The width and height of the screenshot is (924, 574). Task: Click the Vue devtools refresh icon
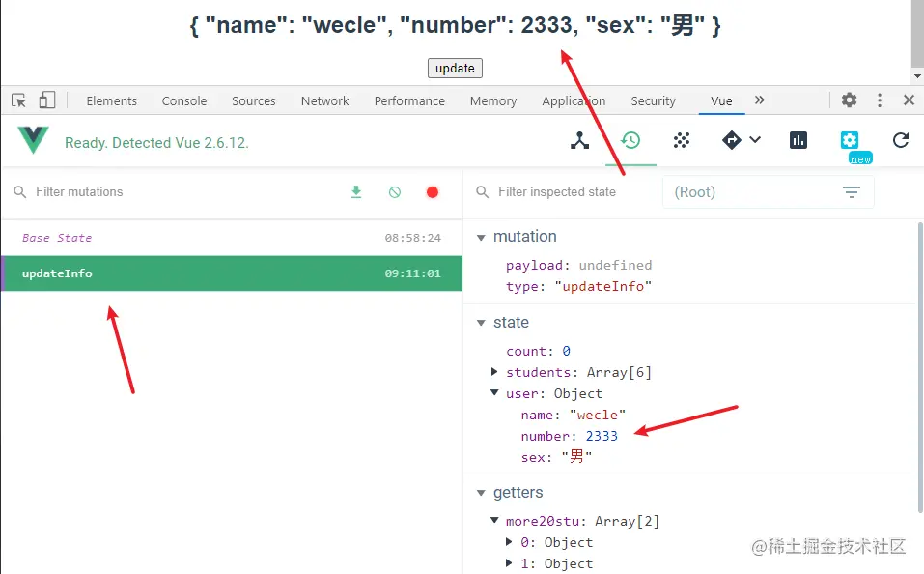click(901, 140)
